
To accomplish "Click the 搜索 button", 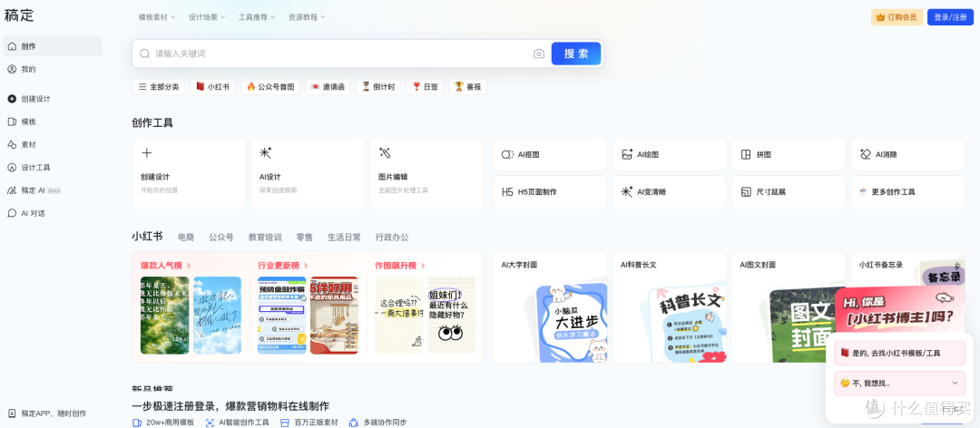I will pyautogui.click(x=576, y=53).
